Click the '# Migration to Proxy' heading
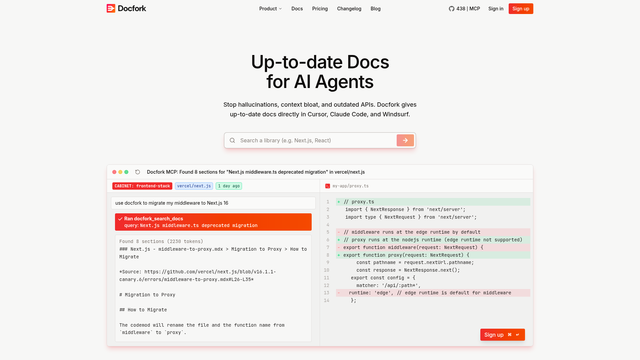The image size is (640, 360). [x=147, y=295]
